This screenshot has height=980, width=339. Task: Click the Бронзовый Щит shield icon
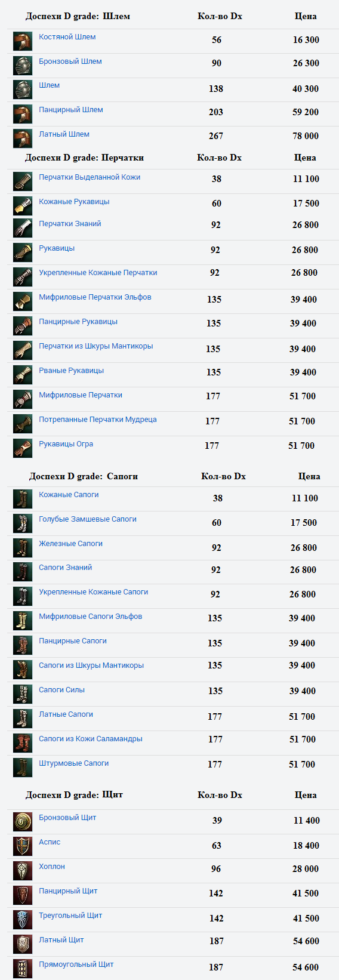[x=23, y=822]
